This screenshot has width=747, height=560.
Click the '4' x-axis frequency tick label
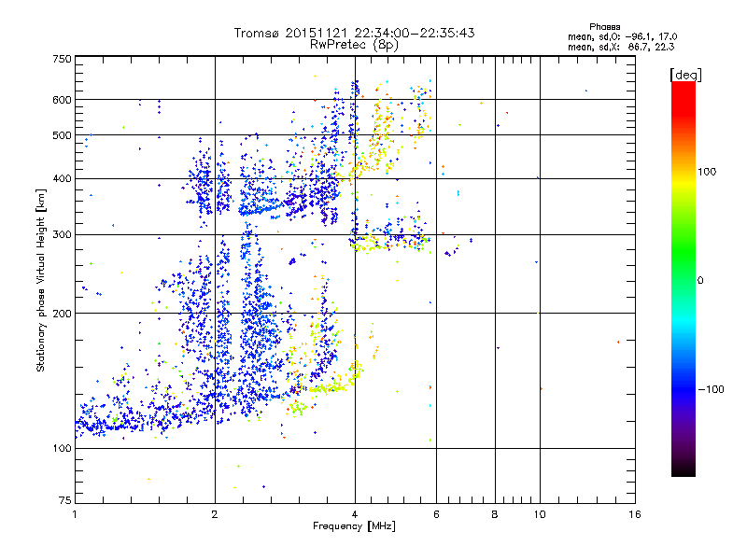tap(355, 514)
